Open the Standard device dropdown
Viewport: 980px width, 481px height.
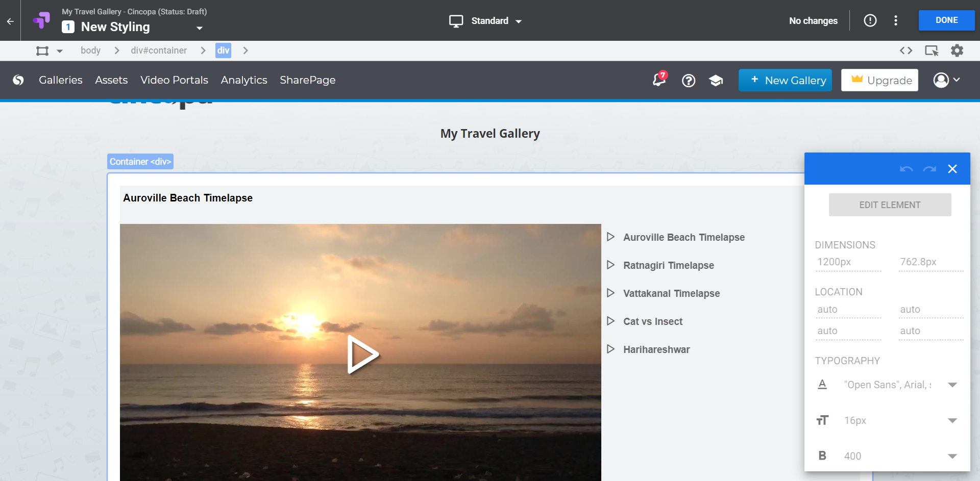pyautogui.click(x=485, y=21)
